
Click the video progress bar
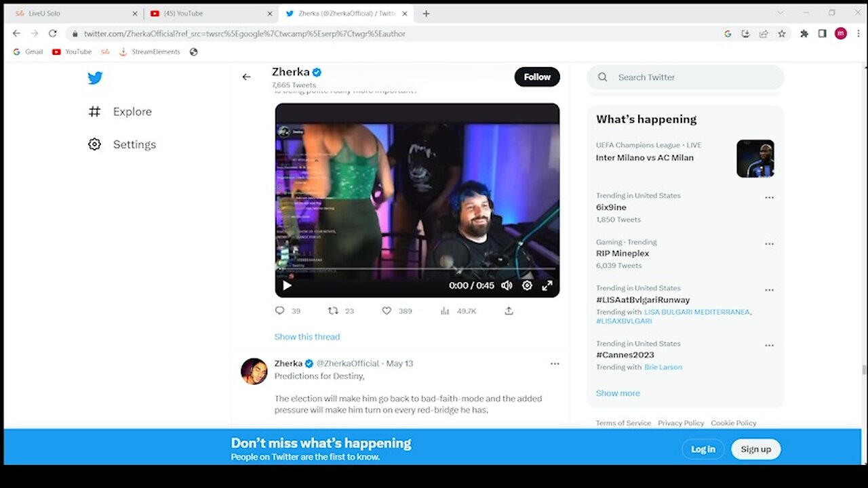click(x=417, y=269)
